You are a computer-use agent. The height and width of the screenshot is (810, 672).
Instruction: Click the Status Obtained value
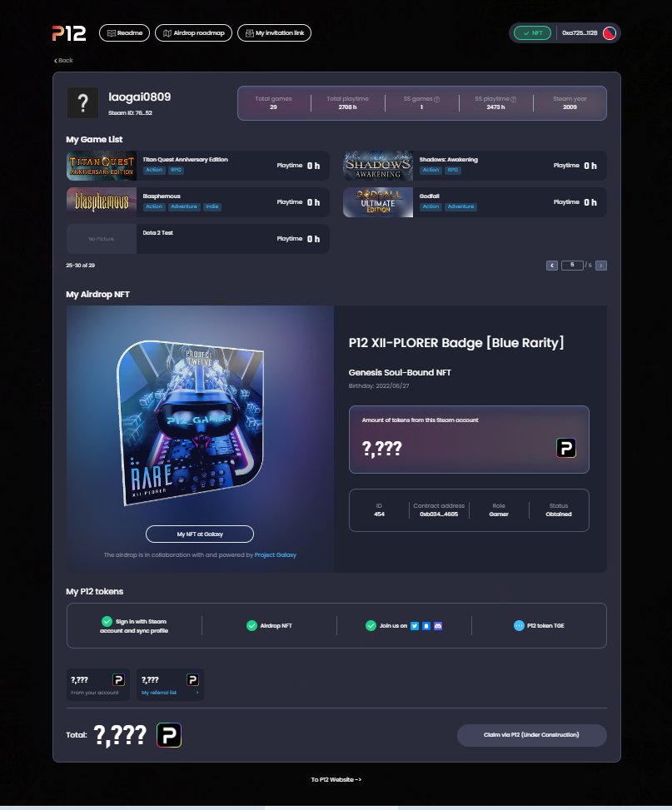pos(559,514)
